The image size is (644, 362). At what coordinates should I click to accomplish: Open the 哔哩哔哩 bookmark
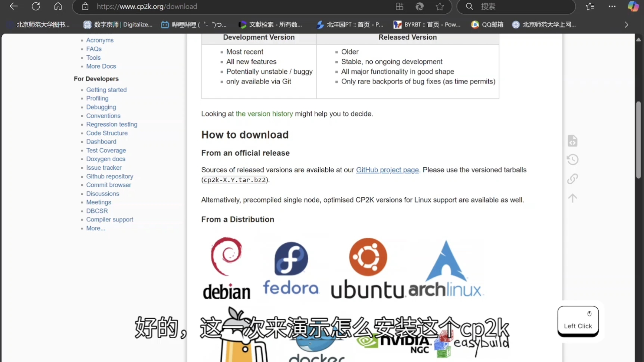coord(194,24)
